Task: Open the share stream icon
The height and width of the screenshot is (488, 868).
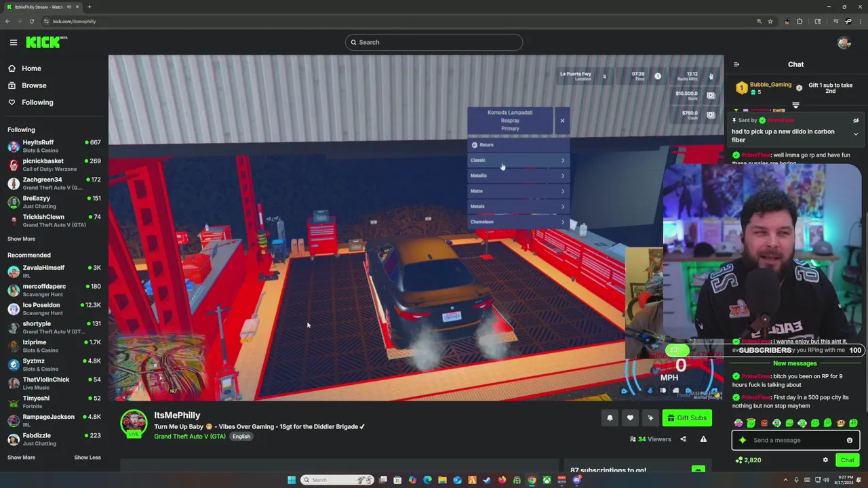Action: pyautogui.click(x=683, y=439)
